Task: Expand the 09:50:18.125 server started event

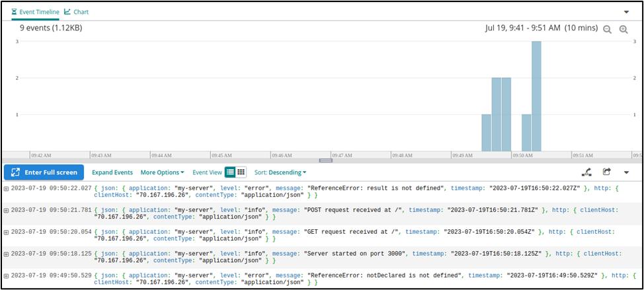Action: [x=7, y=254]
